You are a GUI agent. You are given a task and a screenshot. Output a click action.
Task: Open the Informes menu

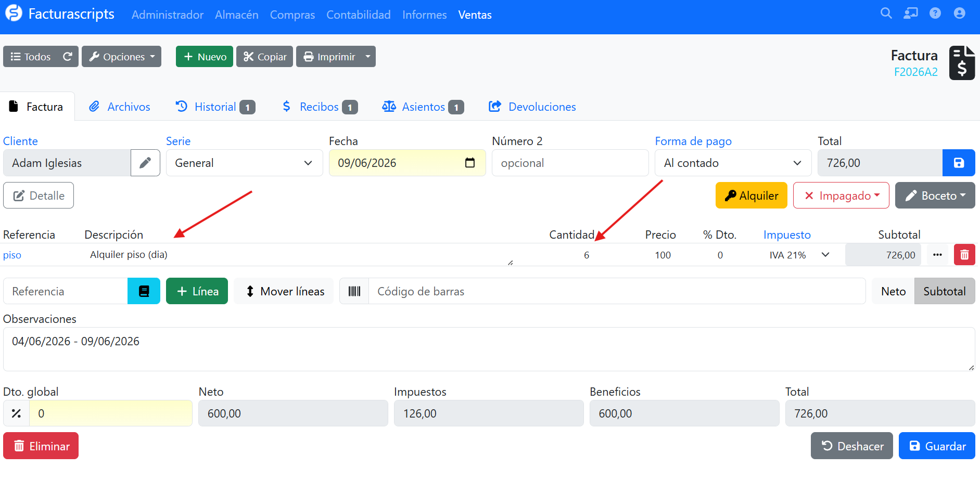(425, 15)
